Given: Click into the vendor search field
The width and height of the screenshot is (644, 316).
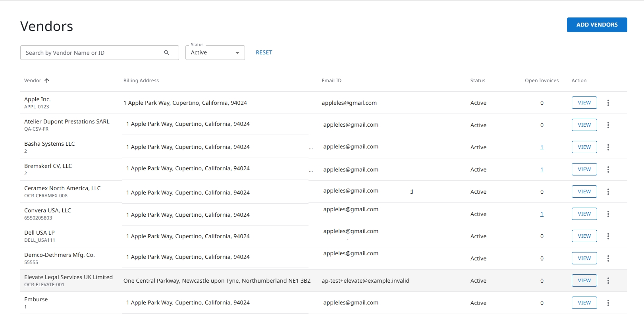Looking at the screenshot, I should click(92, 53).
